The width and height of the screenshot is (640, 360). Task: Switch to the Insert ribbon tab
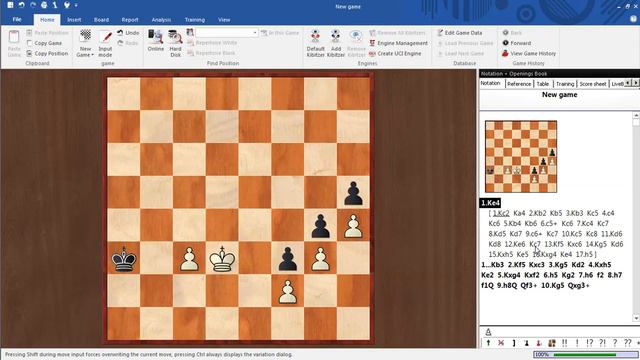74,20
